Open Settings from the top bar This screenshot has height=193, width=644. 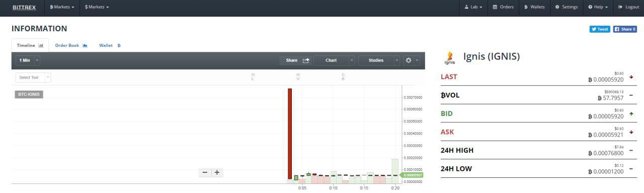[567, 7]
